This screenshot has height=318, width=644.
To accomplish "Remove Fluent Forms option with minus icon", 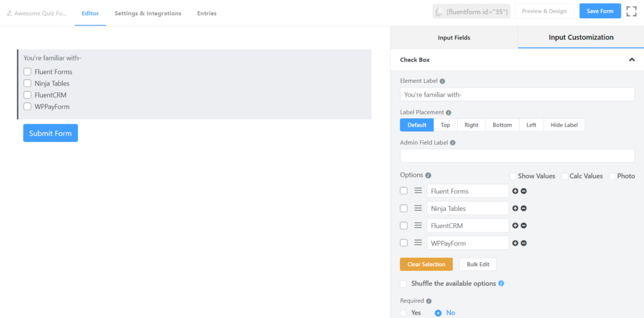I will 524,191.
